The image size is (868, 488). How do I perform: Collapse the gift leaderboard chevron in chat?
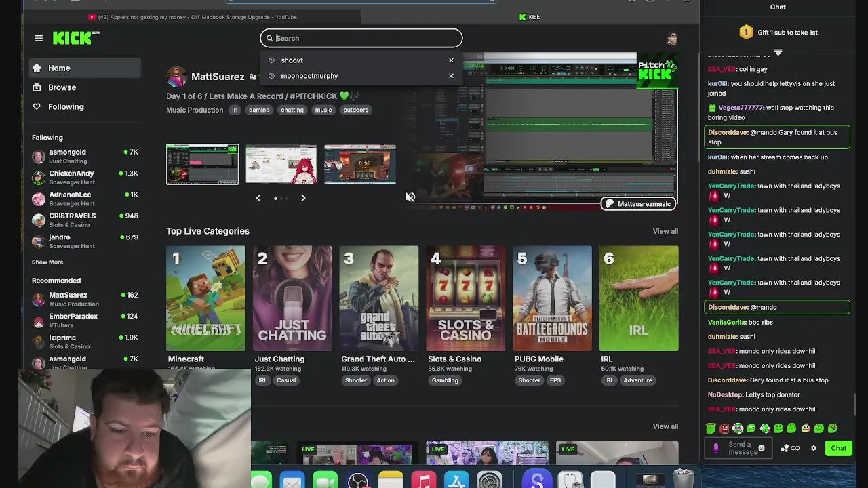point(778,52)
